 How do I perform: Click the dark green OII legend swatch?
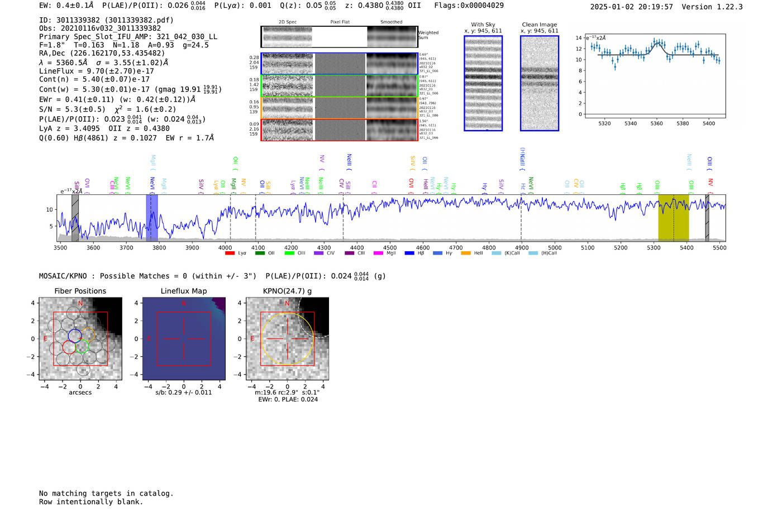(x=260, y=253)
